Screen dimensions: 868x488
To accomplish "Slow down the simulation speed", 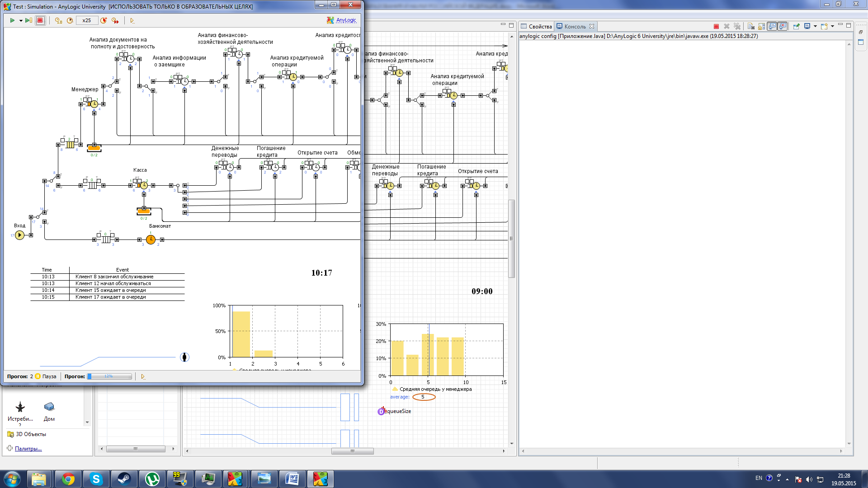I will (x=70, y=20).
